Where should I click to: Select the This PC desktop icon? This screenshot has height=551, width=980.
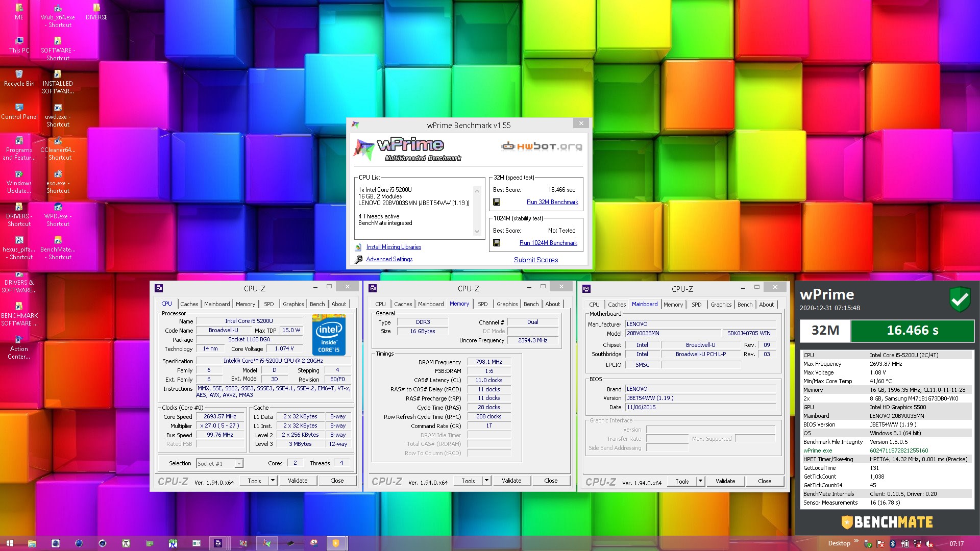click(19, 45)
